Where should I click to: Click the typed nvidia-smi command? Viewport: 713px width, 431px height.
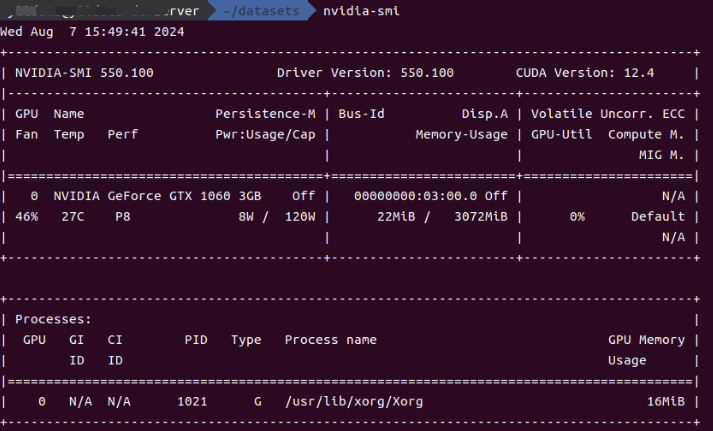point(357,10)
